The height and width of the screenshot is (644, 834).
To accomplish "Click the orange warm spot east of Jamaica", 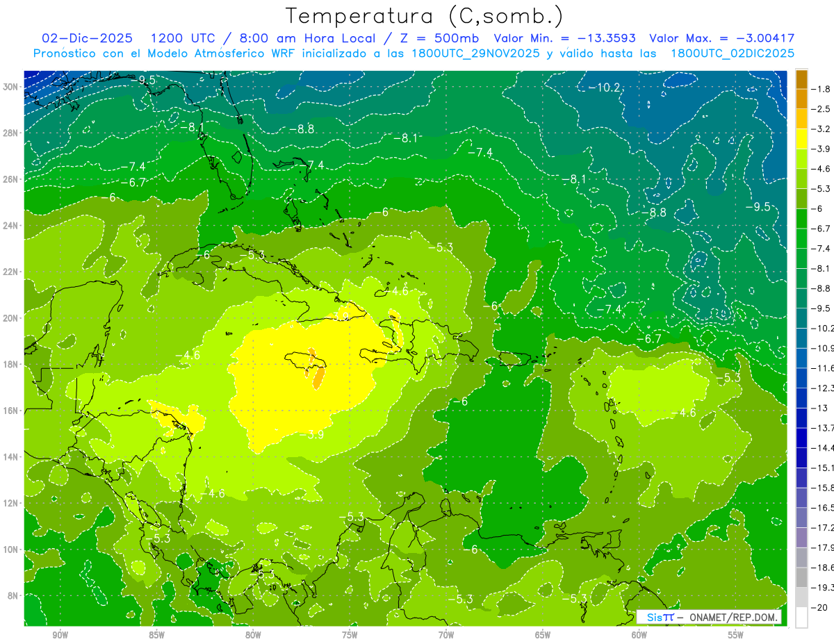I will (318, 379).
